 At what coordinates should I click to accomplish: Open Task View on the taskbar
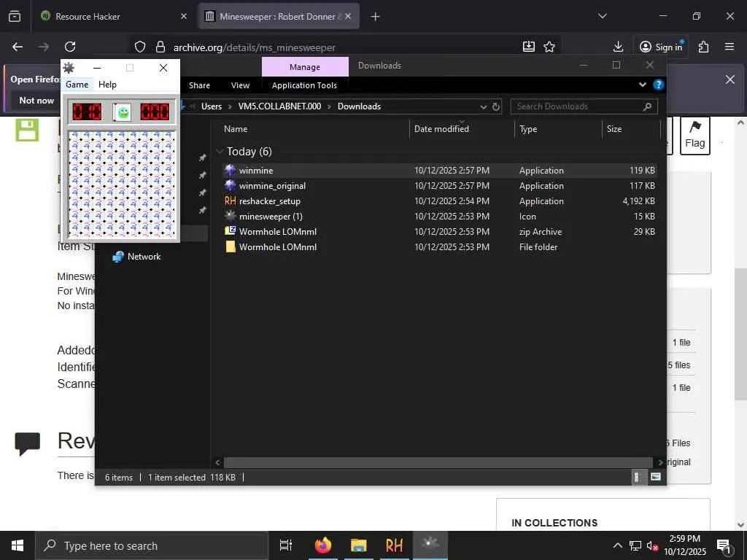(x=286, y=545)
